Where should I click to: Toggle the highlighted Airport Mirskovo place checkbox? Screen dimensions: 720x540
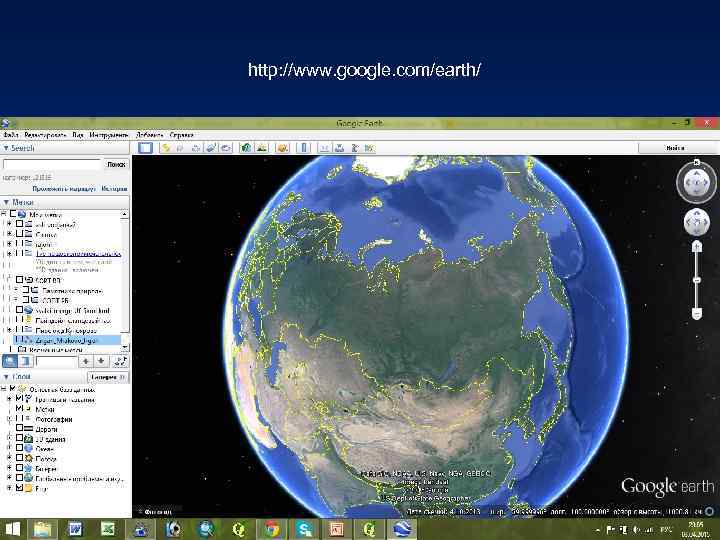pos(19,340)
